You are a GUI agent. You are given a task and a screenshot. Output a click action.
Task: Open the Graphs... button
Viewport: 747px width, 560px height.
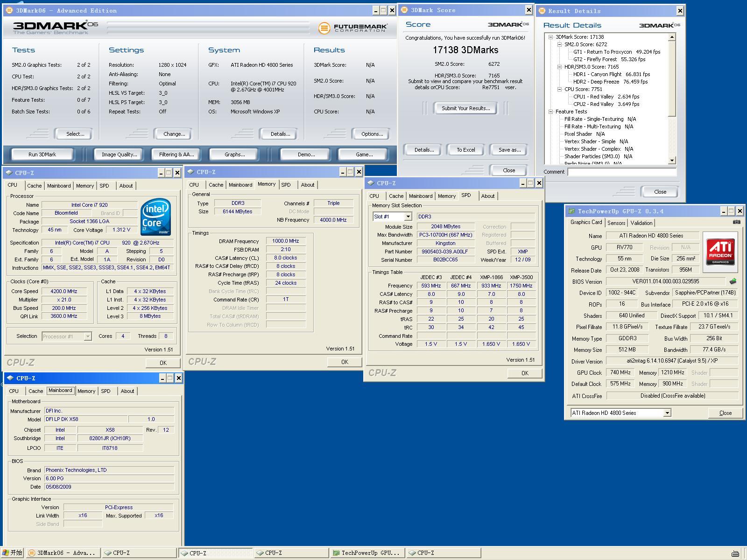pos(234,154)
